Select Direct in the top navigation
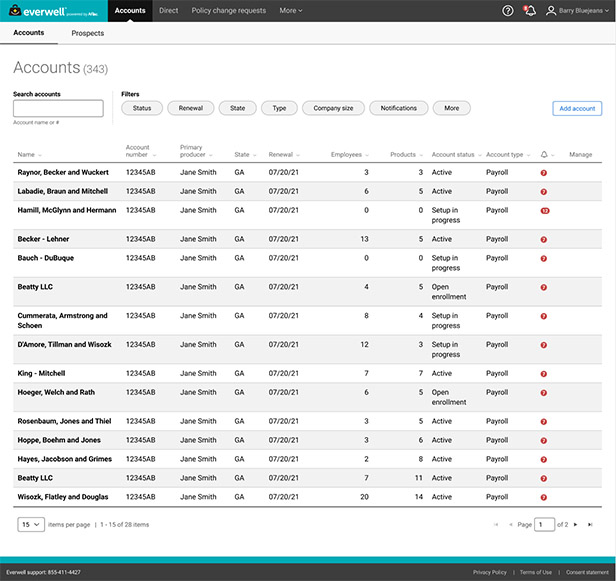Image resolution: width=616 pixels, height=581 pixels. [169, 11]
